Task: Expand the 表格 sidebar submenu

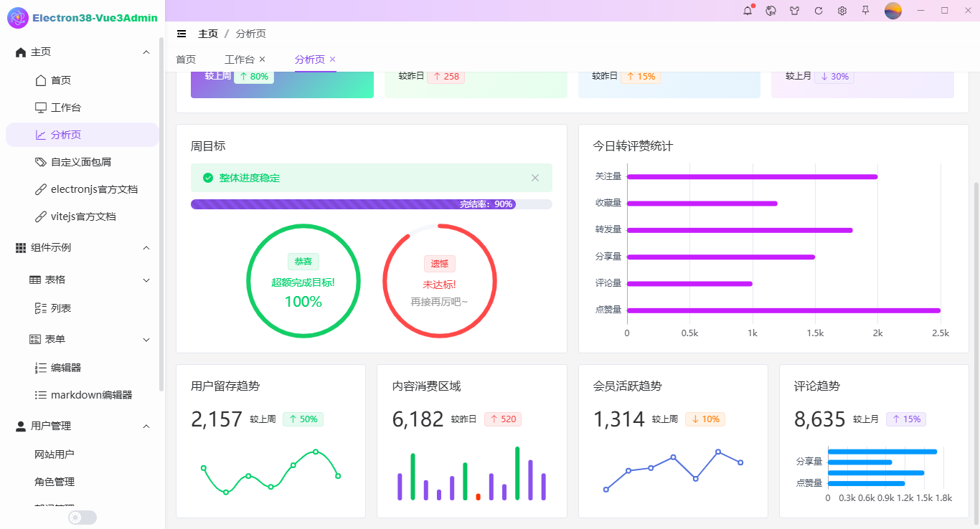Action: pyautogui.click(x=146, y=280)
